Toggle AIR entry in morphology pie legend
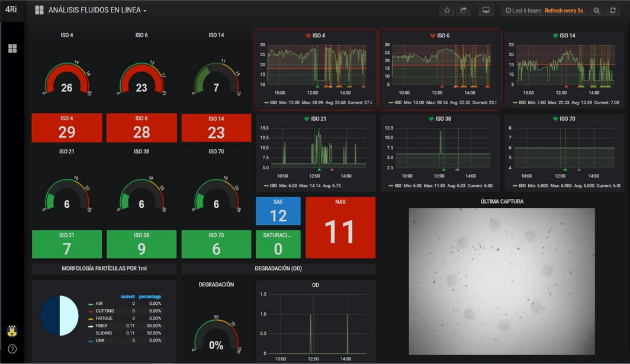Image resolution: width=630 pixels, height=364 pixels. click(x=99, y=304)
